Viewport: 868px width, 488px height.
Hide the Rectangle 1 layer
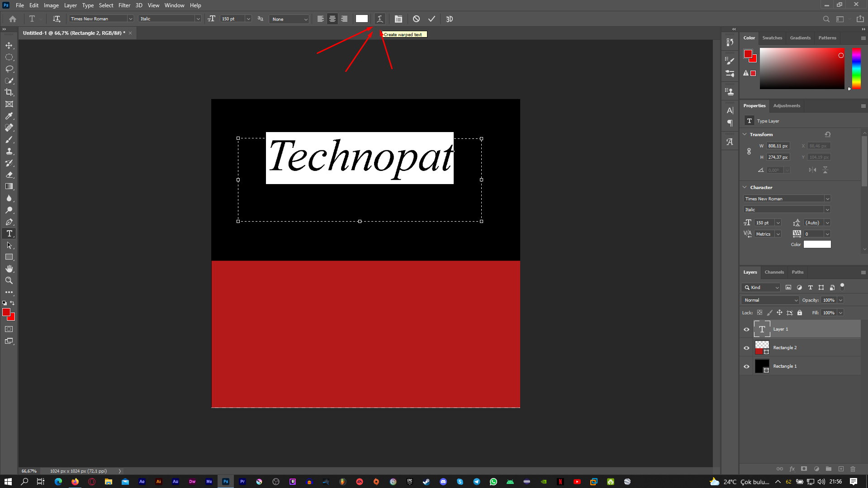[746, 366]
